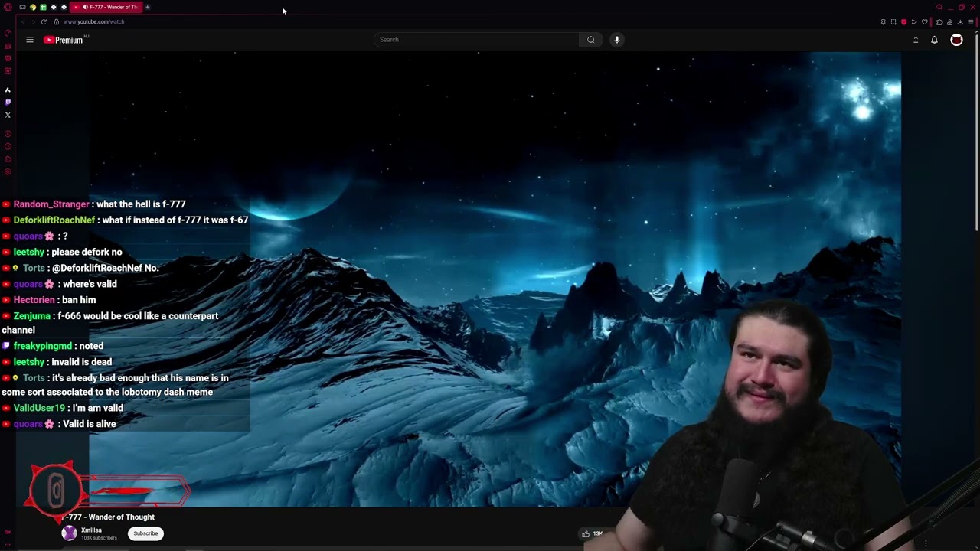
Task: Select the F-777 Wander of Thought tab
Action: coord(106,7)
